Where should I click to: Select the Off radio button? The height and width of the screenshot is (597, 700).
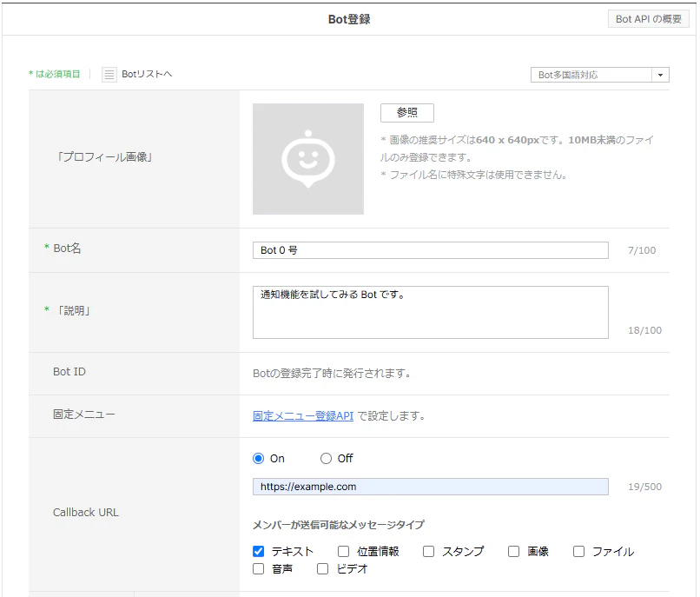click(326, 459)
